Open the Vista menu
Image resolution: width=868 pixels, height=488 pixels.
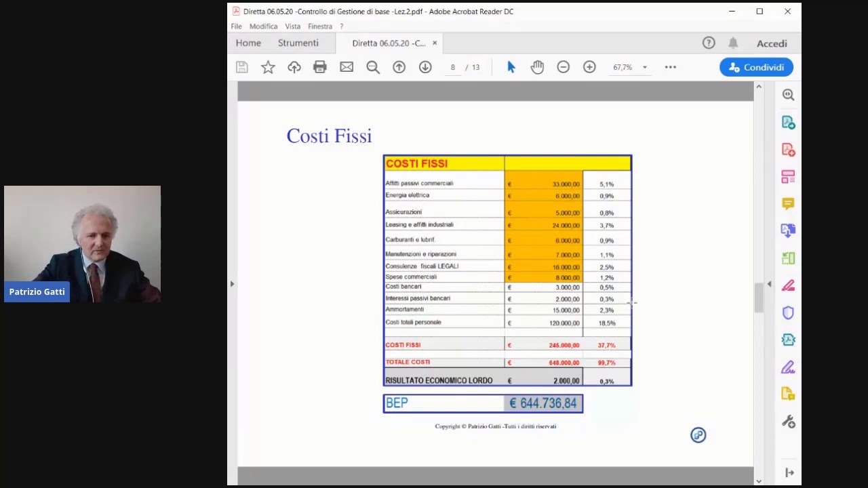(x=292, y=26)
